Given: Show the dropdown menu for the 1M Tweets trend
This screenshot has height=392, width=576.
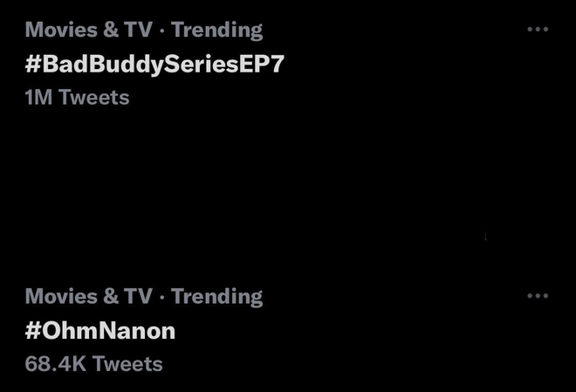Looking at the screenshot, I should tap(538, 29).
